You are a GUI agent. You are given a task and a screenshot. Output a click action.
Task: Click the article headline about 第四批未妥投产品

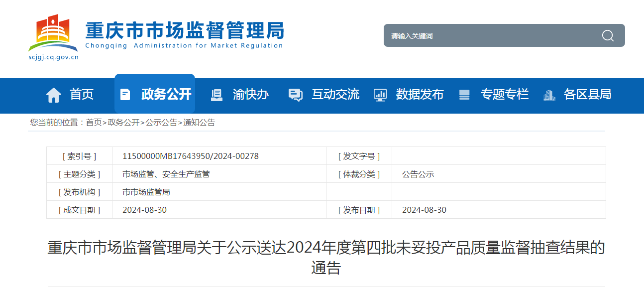pyautogui.click(x=326, y=257)
